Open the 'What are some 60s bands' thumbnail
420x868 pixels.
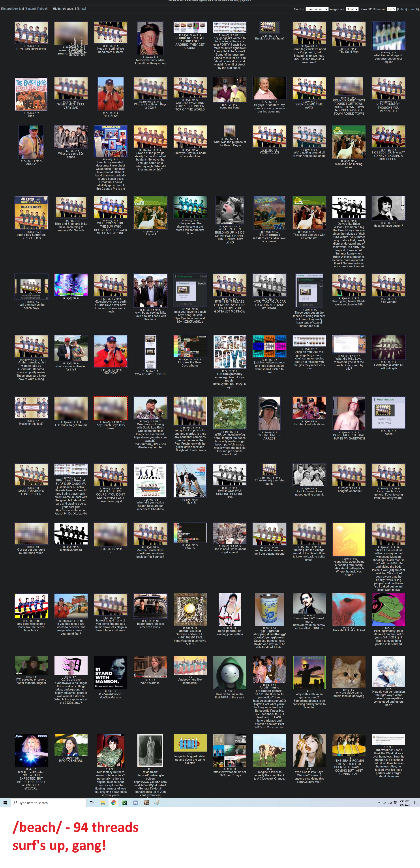(71, 137)
